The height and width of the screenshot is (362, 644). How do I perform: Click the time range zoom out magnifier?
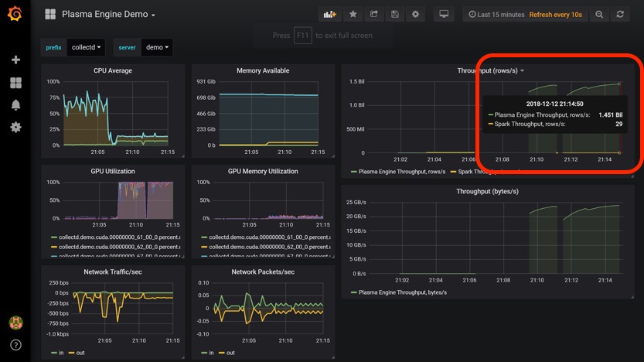[x=599, y=14]
